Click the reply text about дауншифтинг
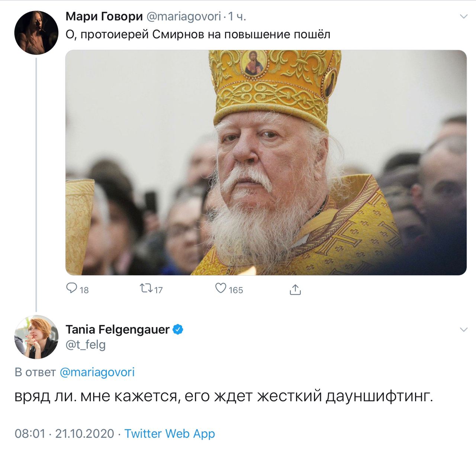The height and width of the screenshot is (451, 476). [224, 397]
